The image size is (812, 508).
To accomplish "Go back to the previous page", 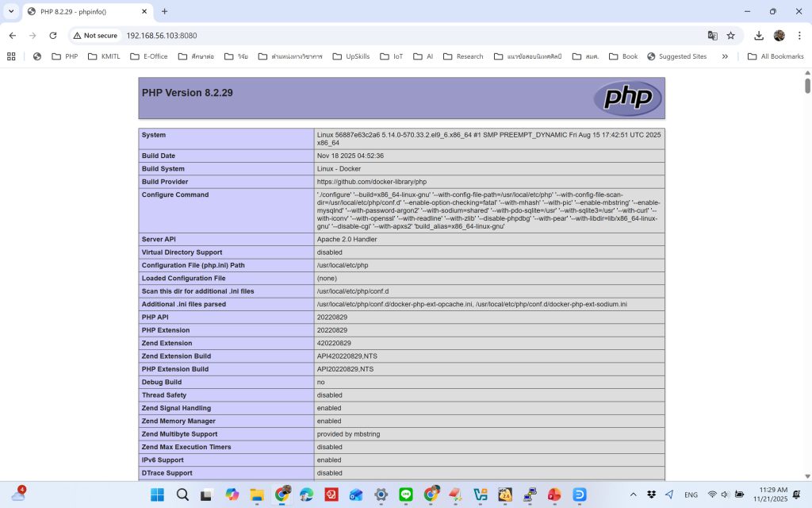I will pos(13,36).
